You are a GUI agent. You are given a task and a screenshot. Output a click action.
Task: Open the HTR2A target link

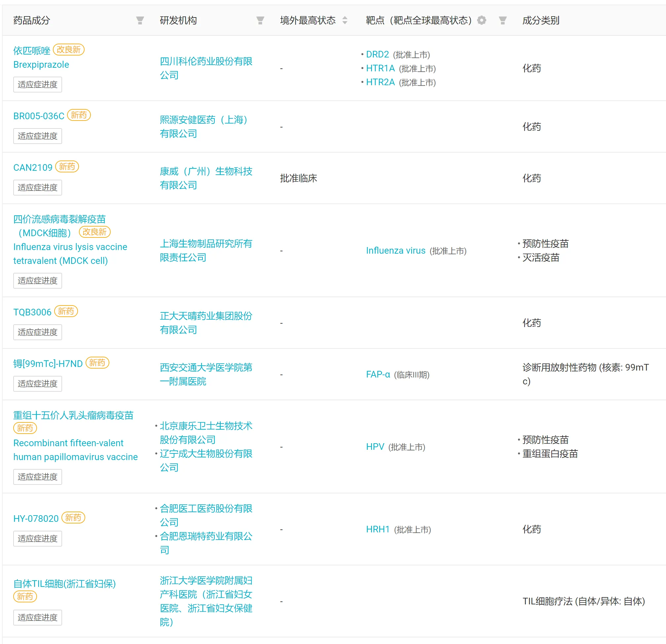(380, 82)
